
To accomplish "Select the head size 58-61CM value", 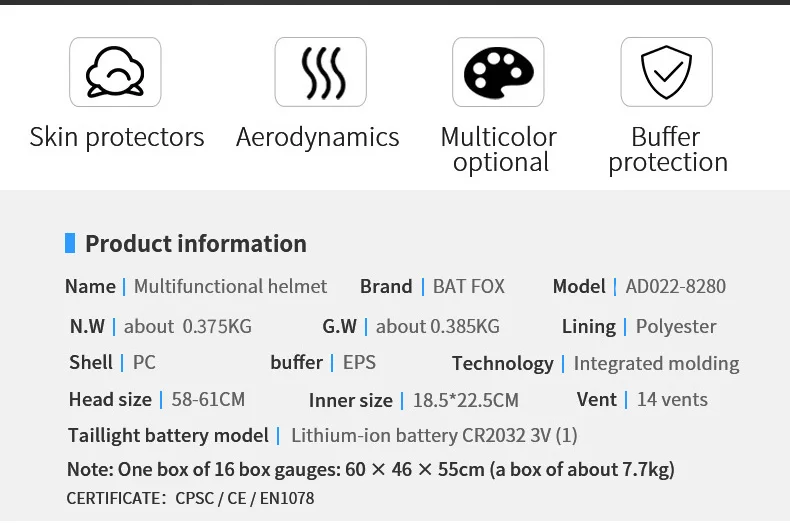I will 208,400.
